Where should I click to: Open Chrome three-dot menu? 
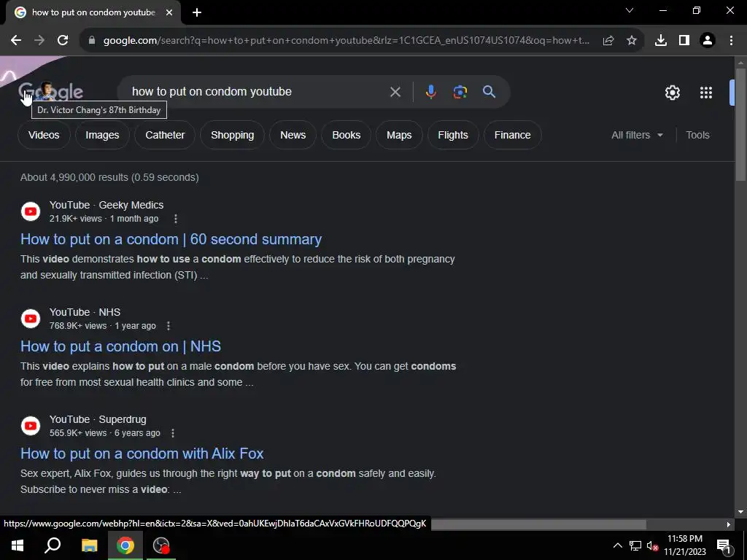click(731, 41)
